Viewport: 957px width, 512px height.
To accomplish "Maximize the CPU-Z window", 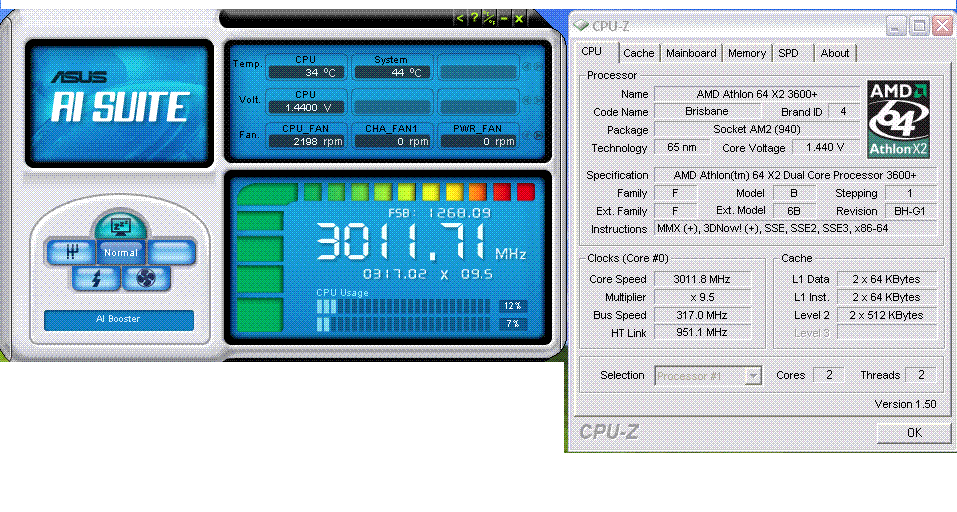I will click(x=919, y=26).
